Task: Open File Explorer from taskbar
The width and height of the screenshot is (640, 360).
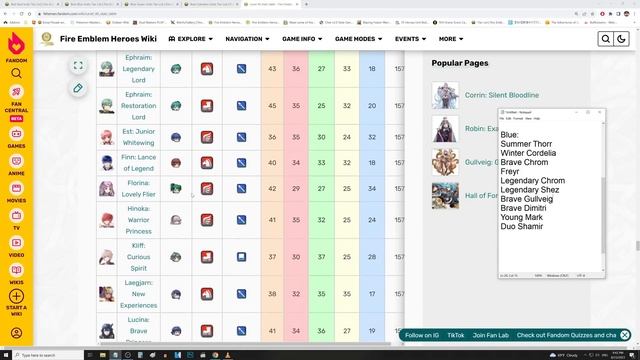Action: (102, 355)
